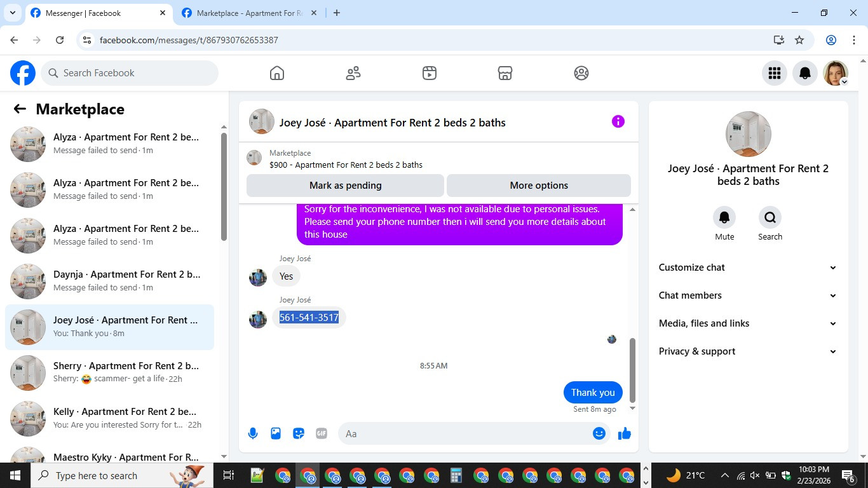Open the notification center icon
The height and width of the screenshot is (488, 868).
point(848,475)
